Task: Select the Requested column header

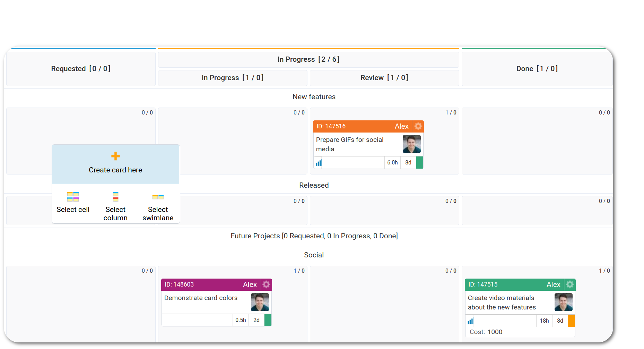Action: coord(81,69)
